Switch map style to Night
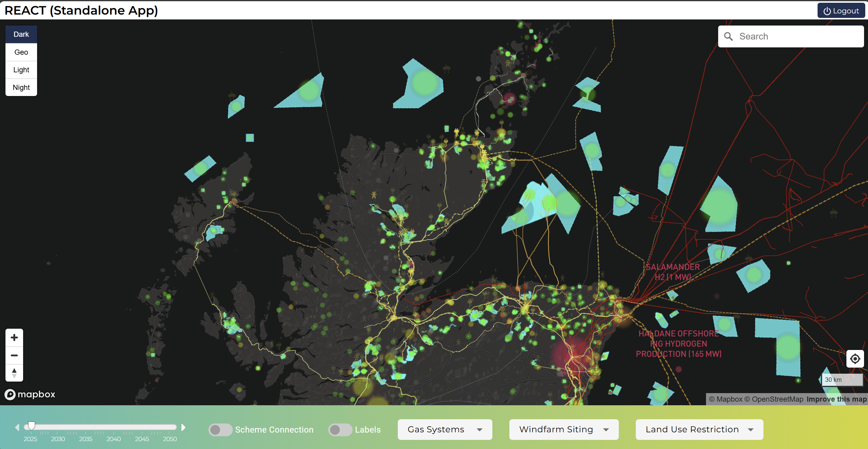This screenshot has height=449, width=868. [21, 87]
